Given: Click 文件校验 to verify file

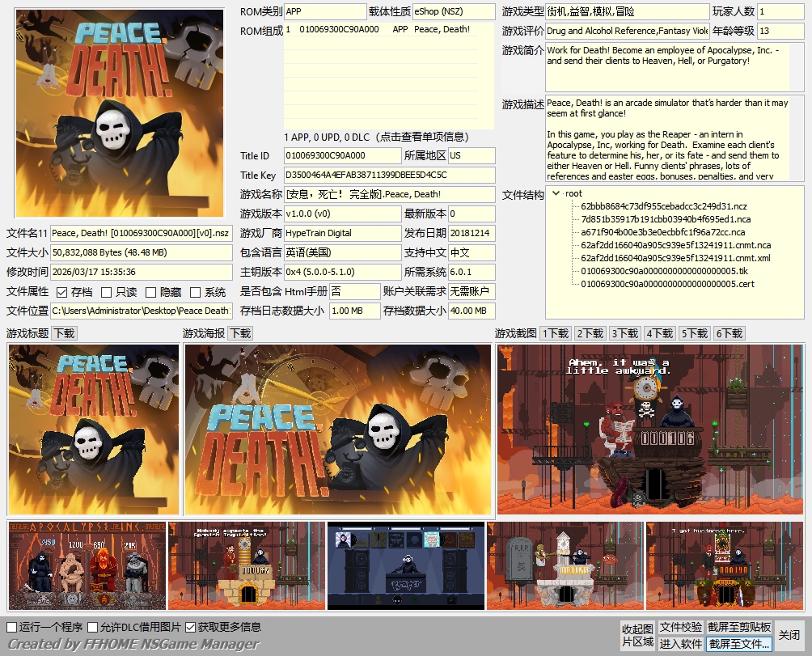Looking at the screenshot, I should [x=680, y=627].
